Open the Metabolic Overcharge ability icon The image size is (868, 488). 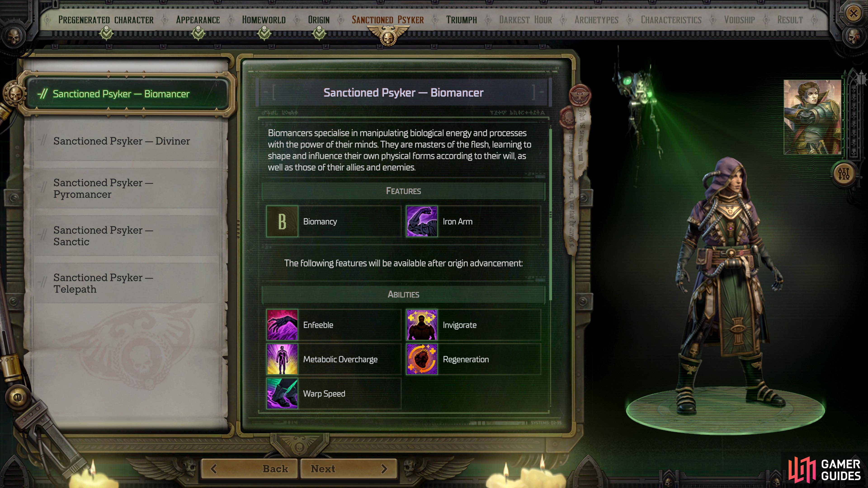(282, 359)
